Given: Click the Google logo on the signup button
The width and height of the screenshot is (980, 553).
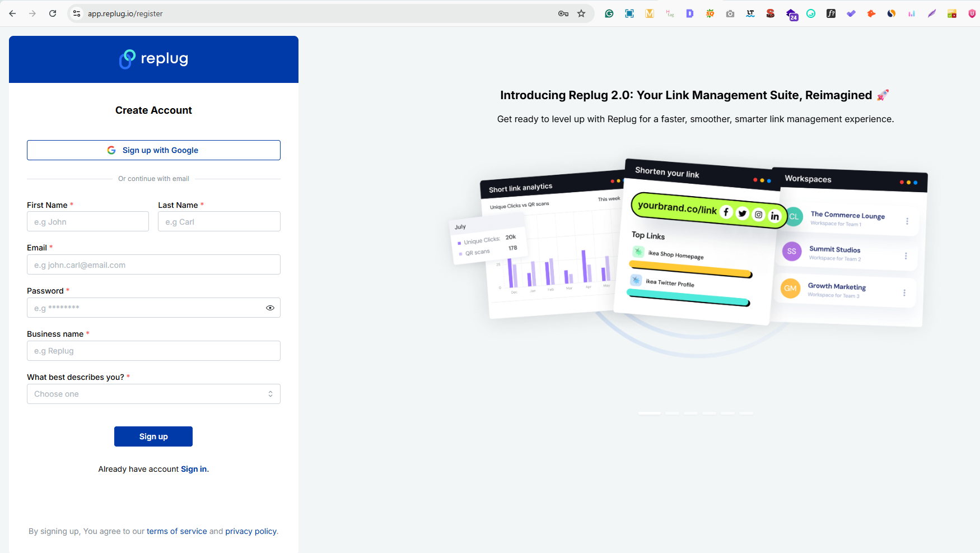Looking at the screenshot, I should (111, 150).
